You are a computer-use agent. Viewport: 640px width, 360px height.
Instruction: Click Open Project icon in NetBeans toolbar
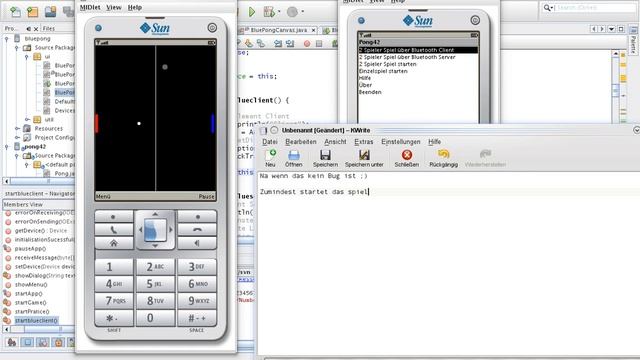(51, 11)
